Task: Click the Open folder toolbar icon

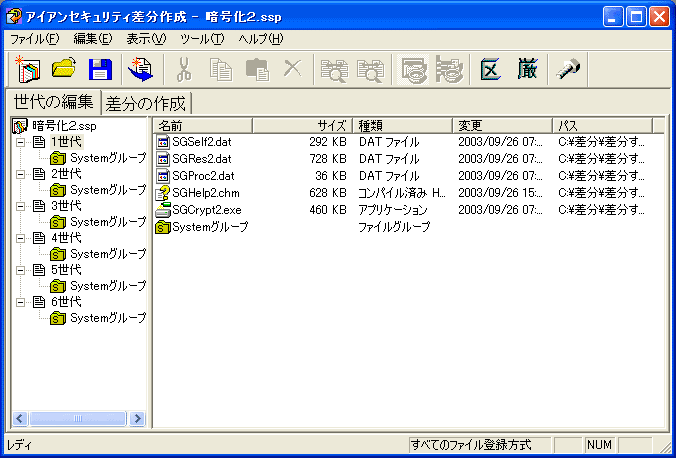Action: click(x=64, y=69)
